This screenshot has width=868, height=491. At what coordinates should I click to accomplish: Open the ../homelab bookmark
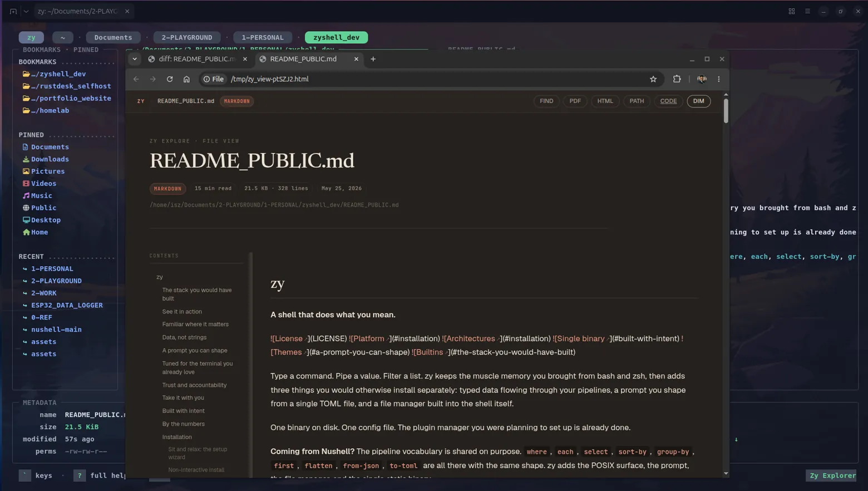tap(46, 111)
